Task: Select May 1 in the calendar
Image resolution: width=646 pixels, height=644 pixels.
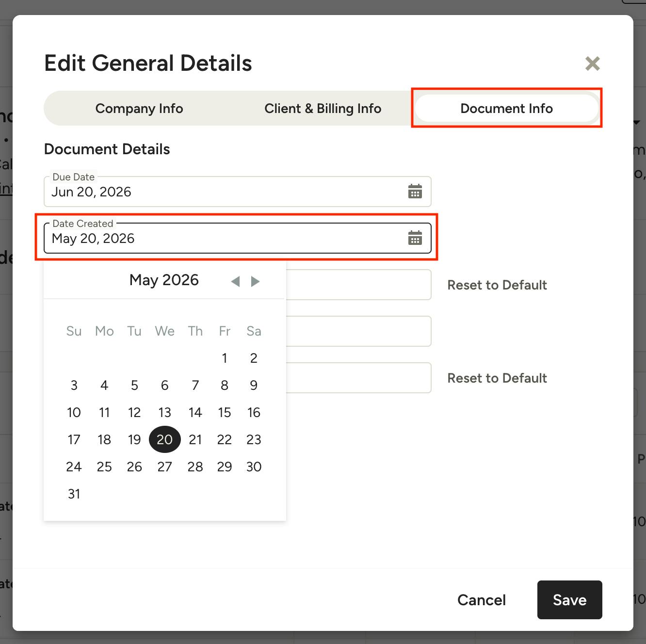Action: (x=225, y=358)
